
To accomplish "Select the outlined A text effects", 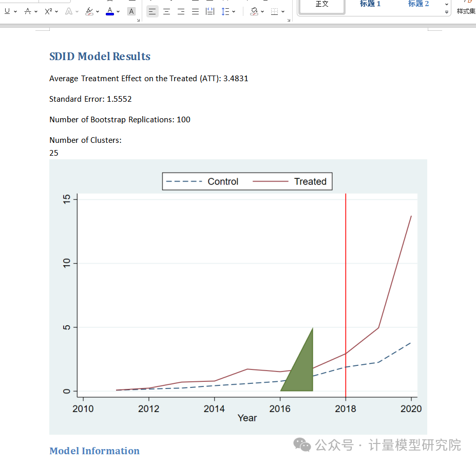I will (69, 11).
